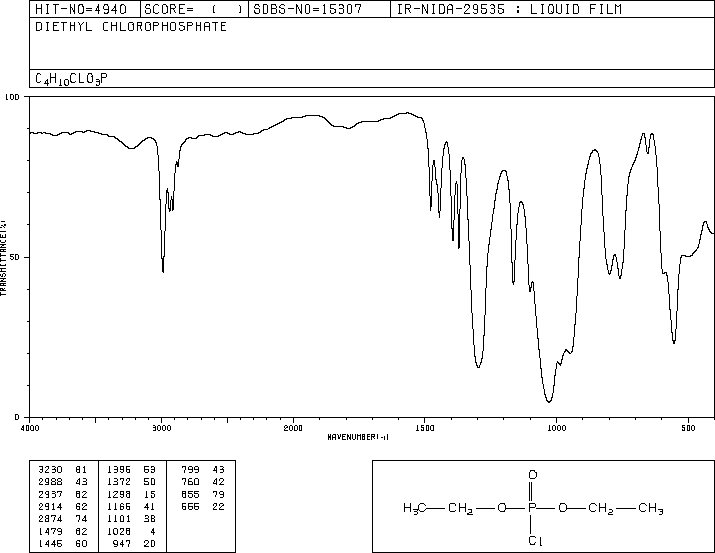Click the 1298 entry in peak table
This screenshot has width=715, height=553.
pyautogui.click(x=119, y=494)
